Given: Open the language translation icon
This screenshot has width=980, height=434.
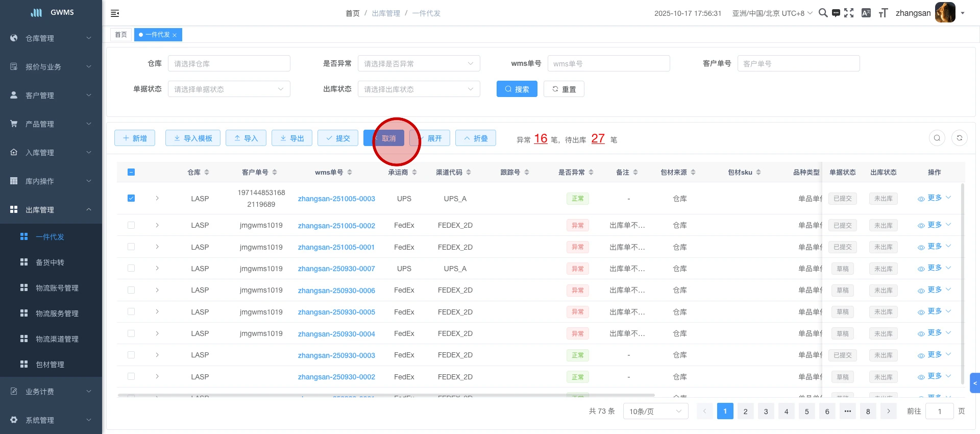Looking at the screenshot, I should (866, 13).
